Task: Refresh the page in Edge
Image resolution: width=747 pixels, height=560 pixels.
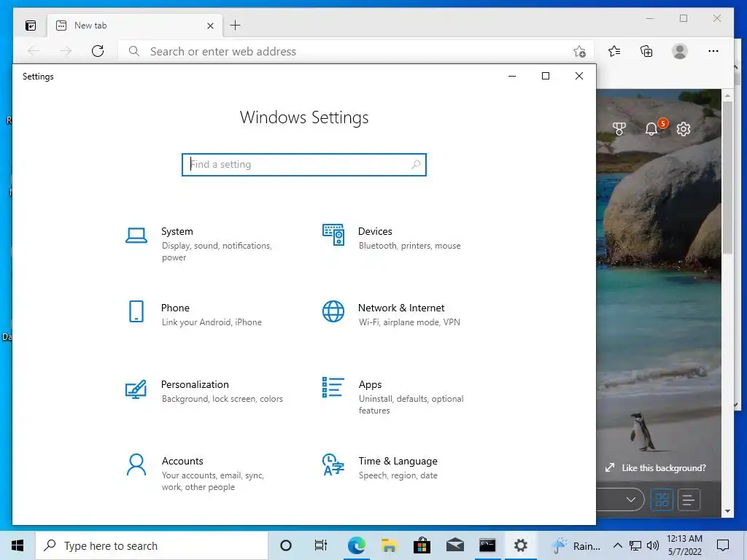Action: [98, 51]
